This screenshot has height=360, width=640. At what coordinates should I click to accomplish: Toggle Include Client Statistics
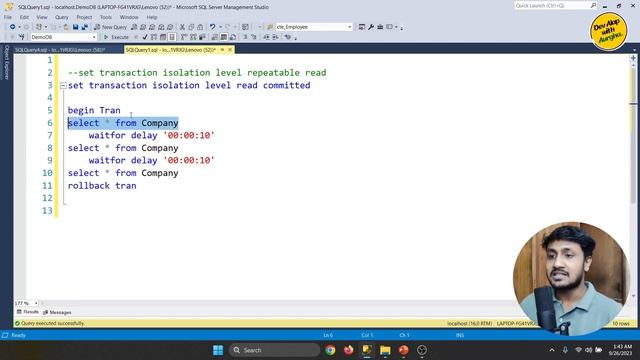[x=202, y=37]
